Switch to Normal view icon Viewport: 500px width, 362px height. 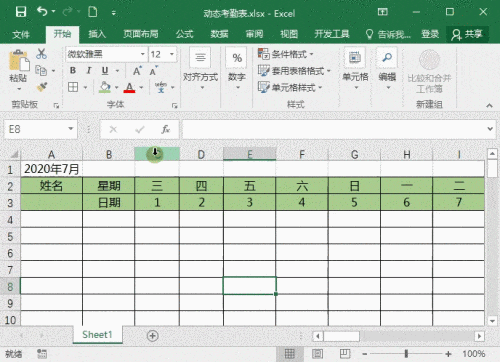(289, 353)
